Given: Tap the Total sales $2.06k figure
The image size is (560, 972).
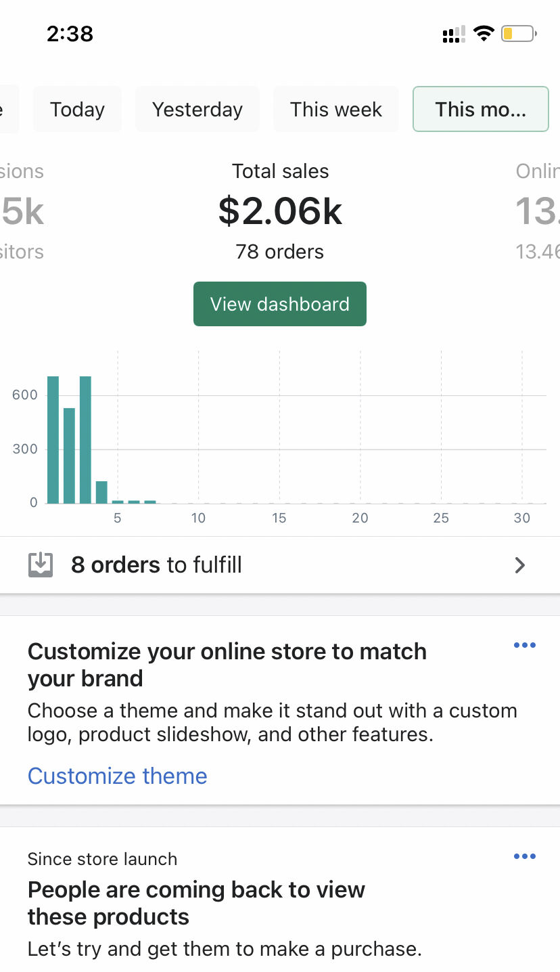Looking at the screenshot, I should [x=280, y=211].
